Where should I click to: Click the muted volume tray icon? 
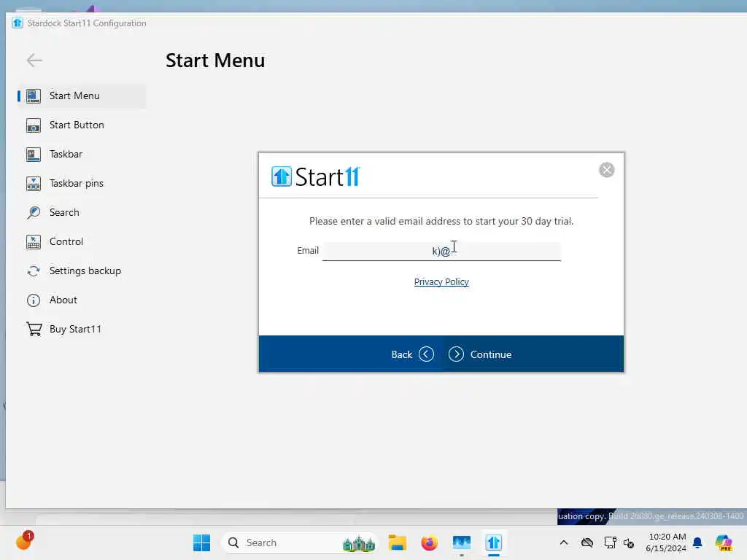[x=629, y=542]
